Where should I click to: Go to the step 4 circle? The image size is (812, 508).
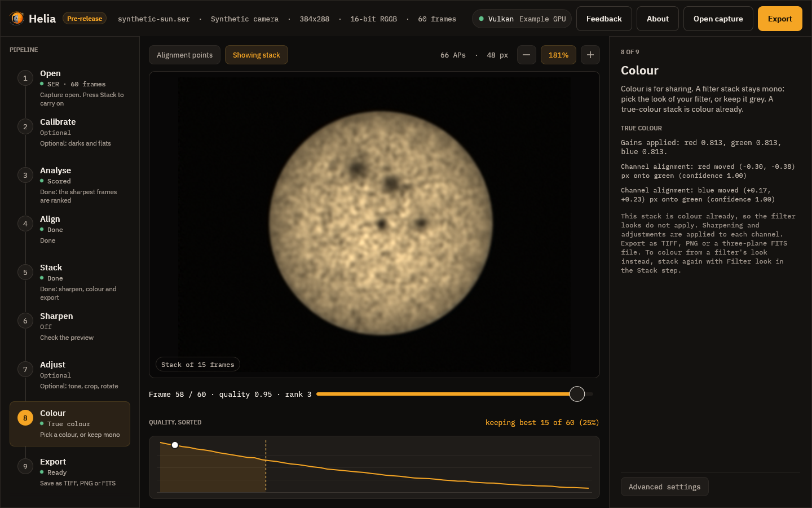click(25, 224)
